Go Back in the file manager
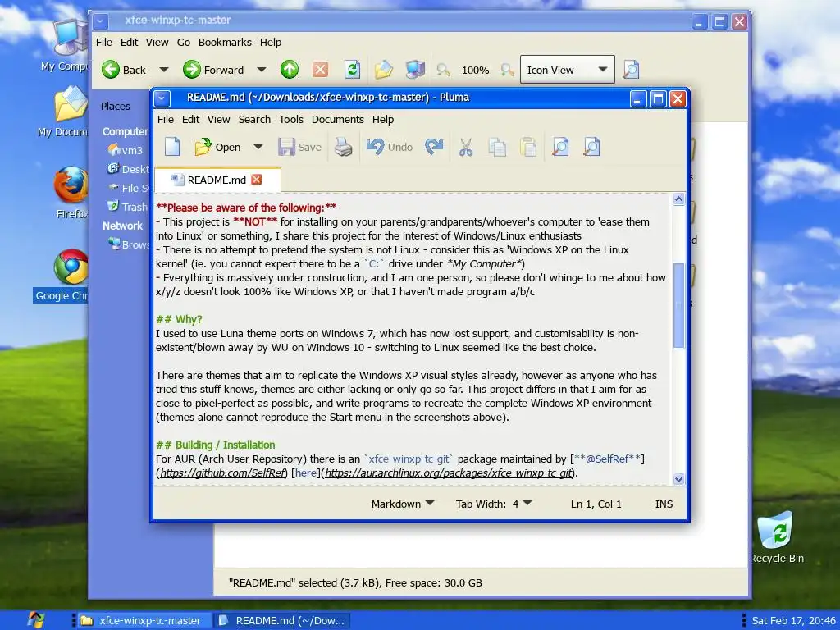This screenshot has height=630, width=840. 125,70
